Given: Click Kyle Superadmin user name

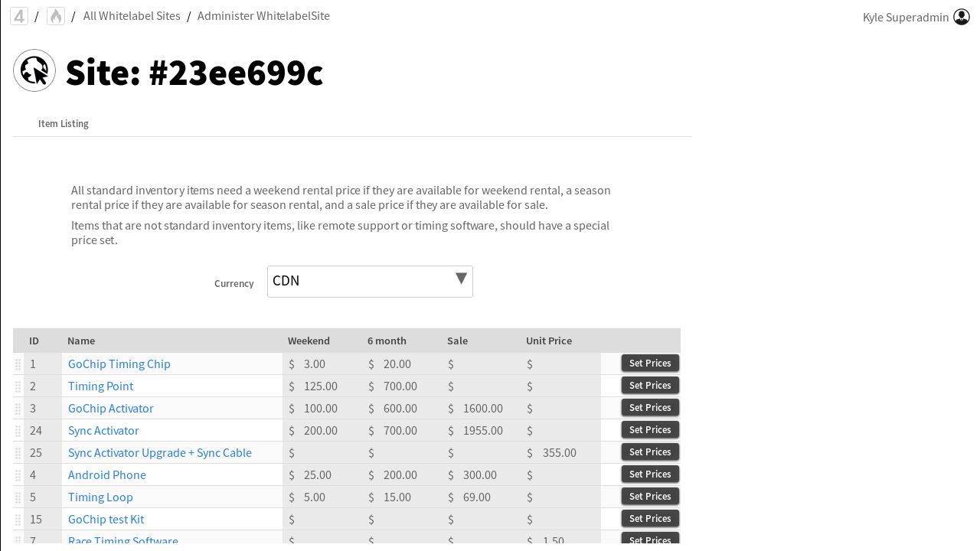Looking at the screenshot, I should tap(905, 18).
